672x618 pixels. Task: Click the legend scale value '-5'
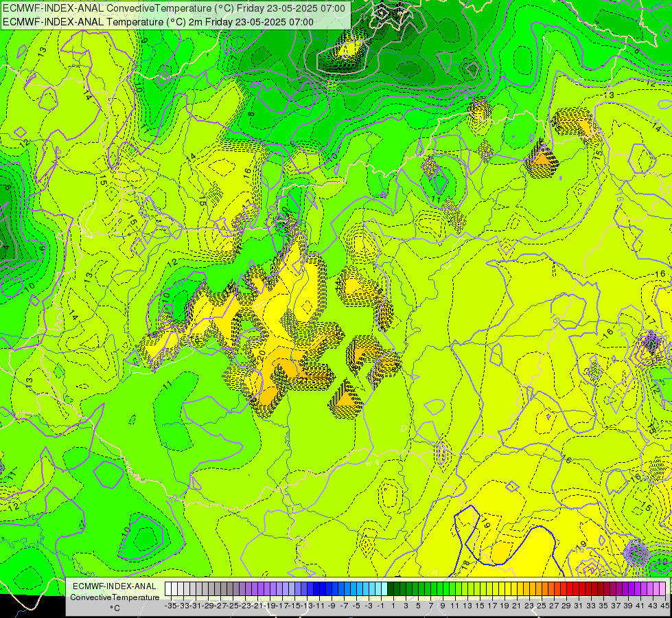click(356, 606)
